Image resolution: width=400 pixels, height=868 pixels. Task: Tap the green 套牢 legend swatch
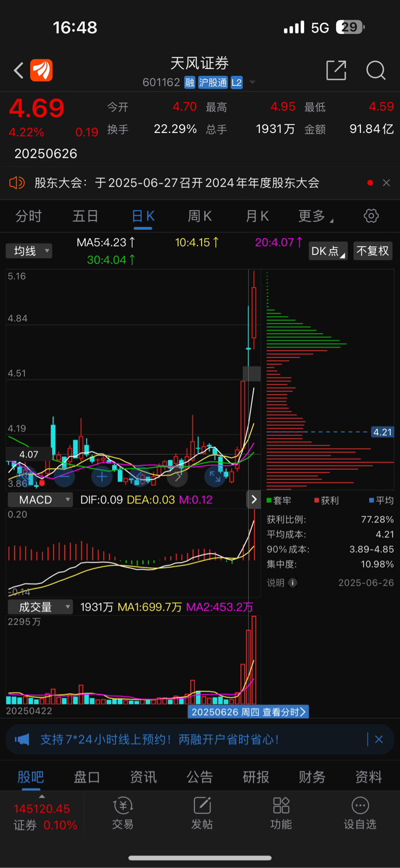click(x=269, y=500)
